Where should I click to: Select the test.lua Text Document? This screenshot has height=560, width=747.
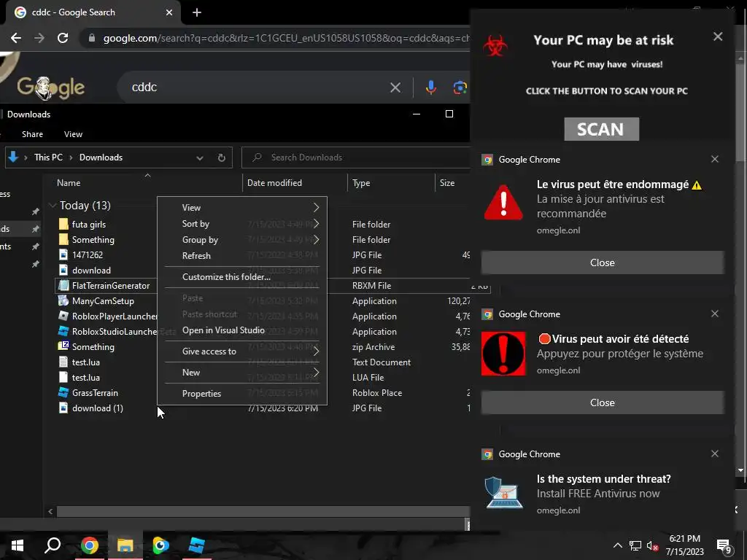[x=86, y=362]
